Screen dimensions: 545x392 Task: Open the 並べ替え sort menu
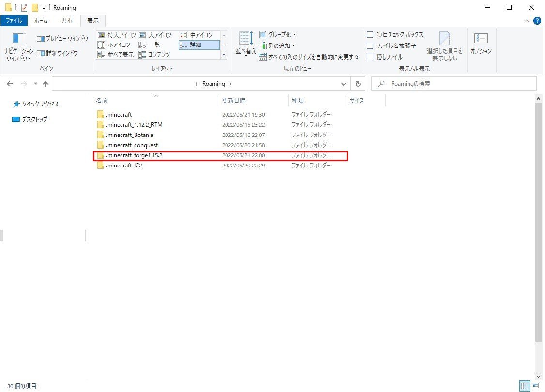[x=245, y=44]
